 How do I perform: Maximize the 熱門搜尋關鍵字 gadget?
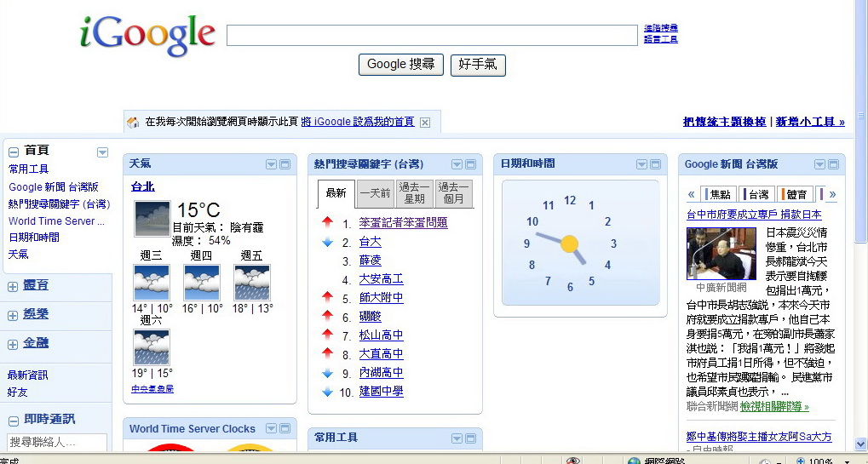470,164
